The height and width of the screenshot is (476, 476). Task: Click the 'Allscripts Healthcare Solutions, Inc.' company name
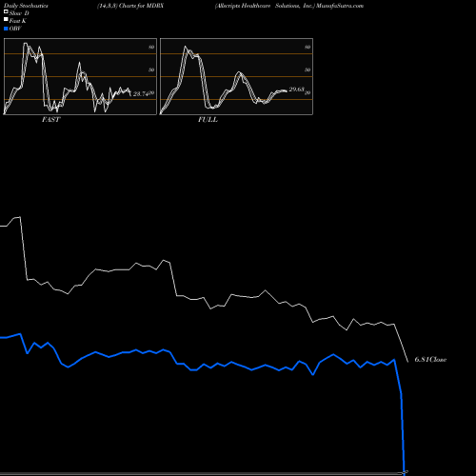[x=265, y=6]
